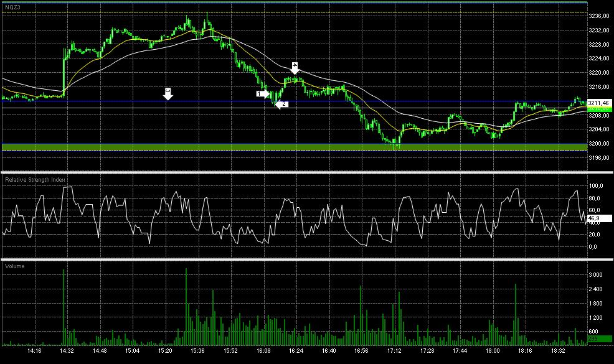Select the Relative Strength Index panel title
The image size is (614, 364).
(x=35, y=180)
